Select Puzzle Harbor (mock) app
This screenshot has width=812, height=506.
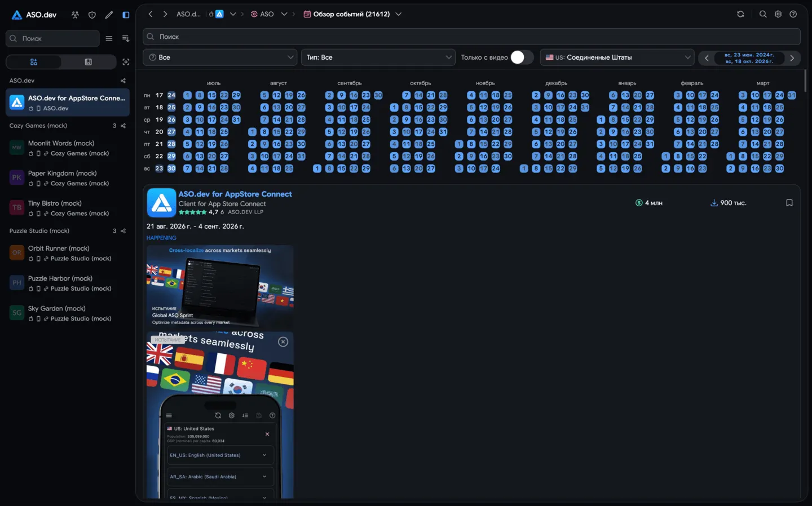68,283
